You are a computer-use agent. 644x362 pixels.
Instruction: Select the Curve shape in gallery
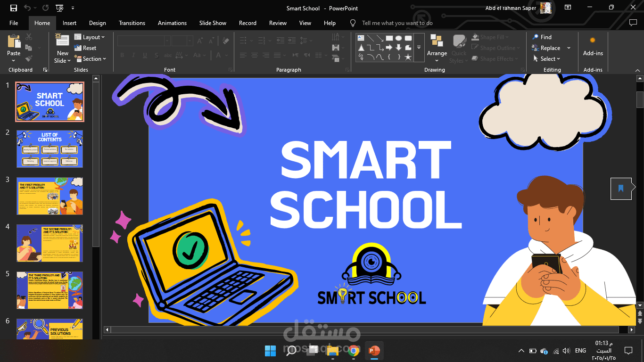380,57
